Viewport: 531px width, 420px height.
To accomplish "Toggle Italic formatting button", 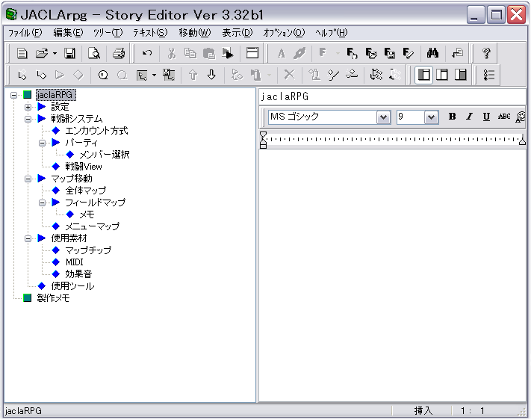I will 469,117.
